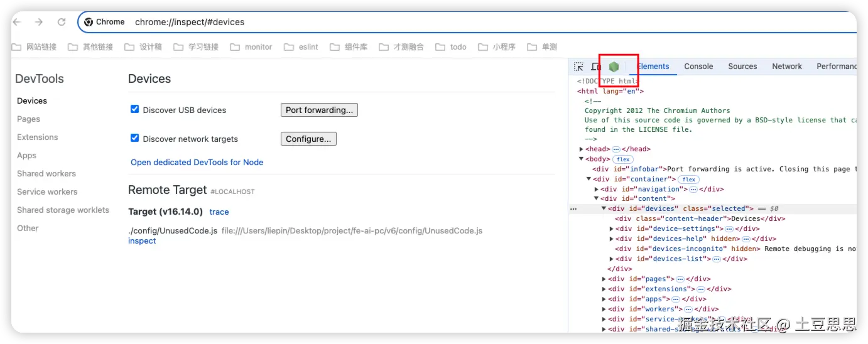The width and height of the screenshot is (868, 344).
Task: Select Shared workers in the sidebar
Action: pos(46,173)
